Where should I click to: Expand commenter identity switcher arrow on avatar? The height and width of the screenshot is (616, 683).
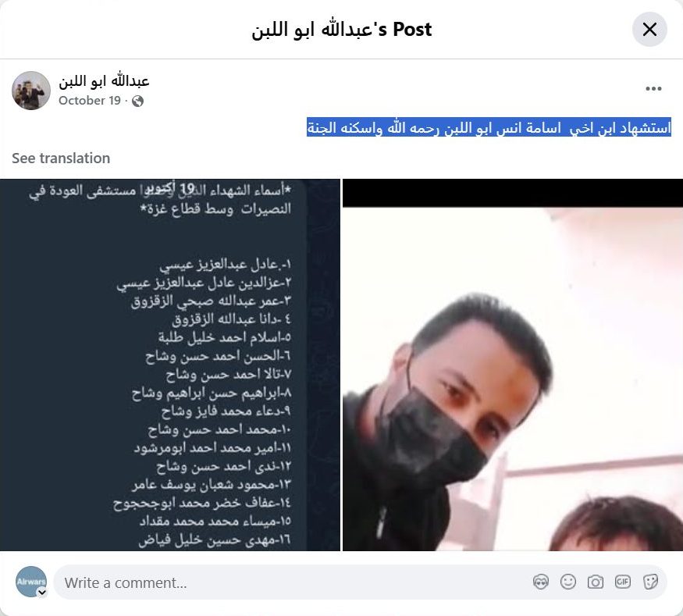pyautogui.click(x=42, y=592)
